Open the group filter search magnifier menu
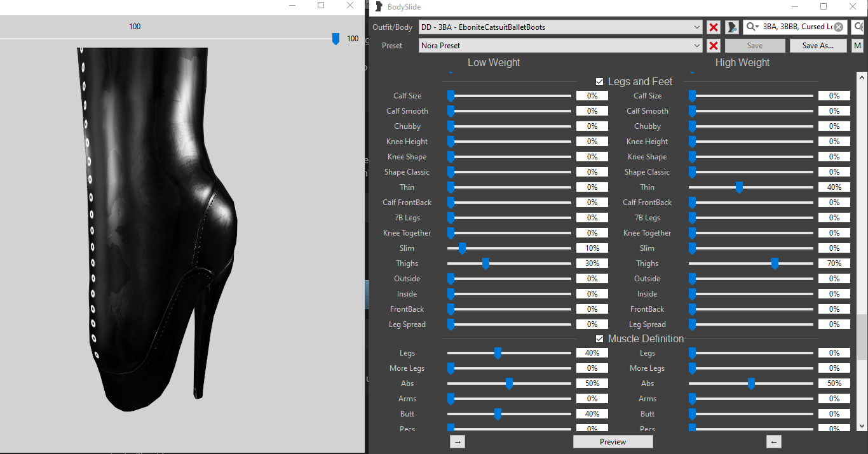 tap(753, 27)
